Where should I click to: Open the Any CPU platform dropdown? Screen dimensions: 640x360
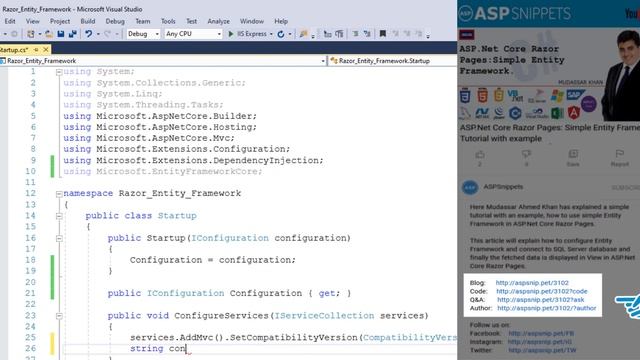coord(193,34)
